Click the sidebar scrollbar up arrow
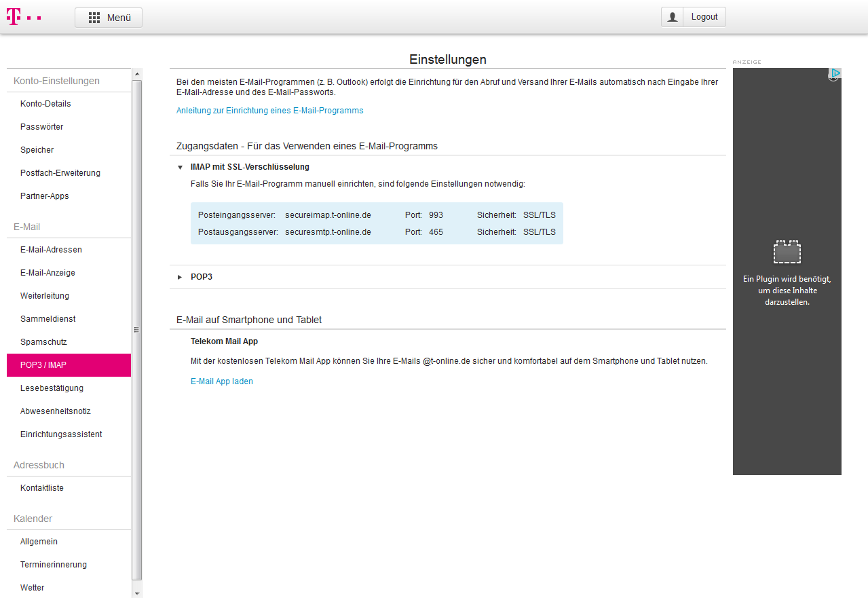 pyautogui.click(x=137, y=74)
